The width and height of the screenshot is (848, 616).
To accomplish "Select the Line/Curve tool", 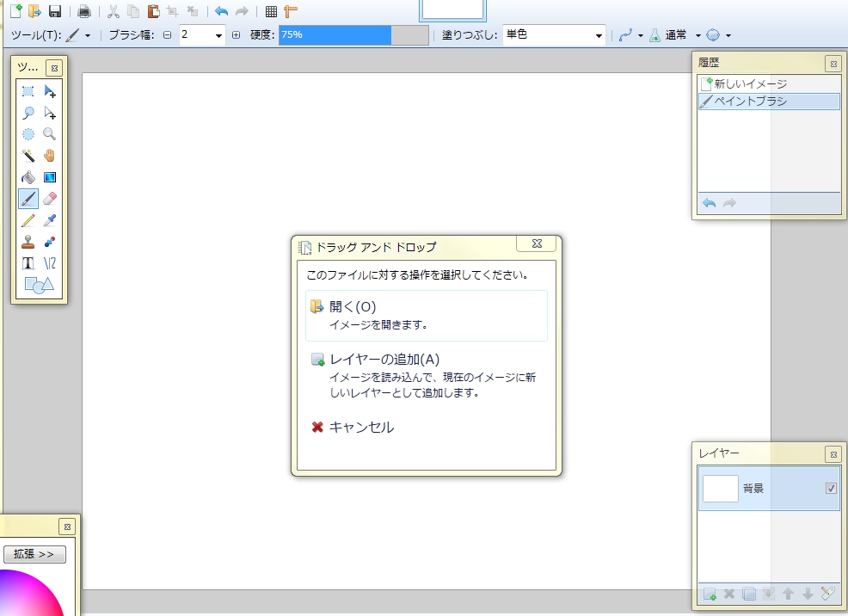I will click(50, 263).
